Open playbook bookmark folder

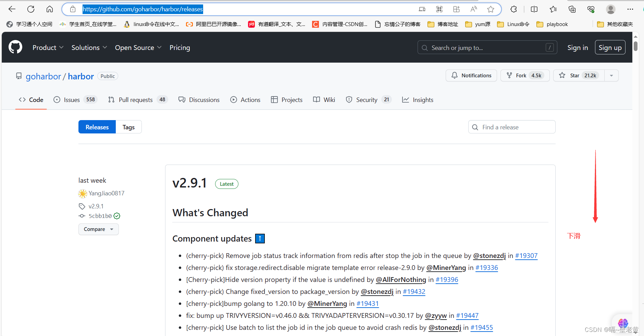[552, 24]
